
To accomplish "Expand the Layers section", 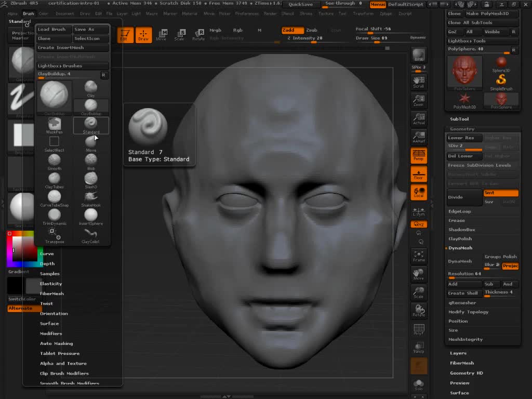I will tap(458, 353).
